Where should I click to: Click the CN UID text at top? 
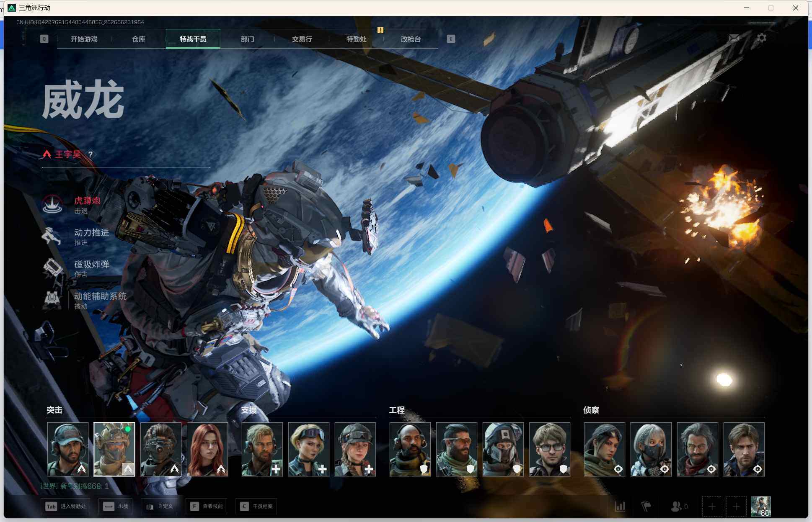80,22
